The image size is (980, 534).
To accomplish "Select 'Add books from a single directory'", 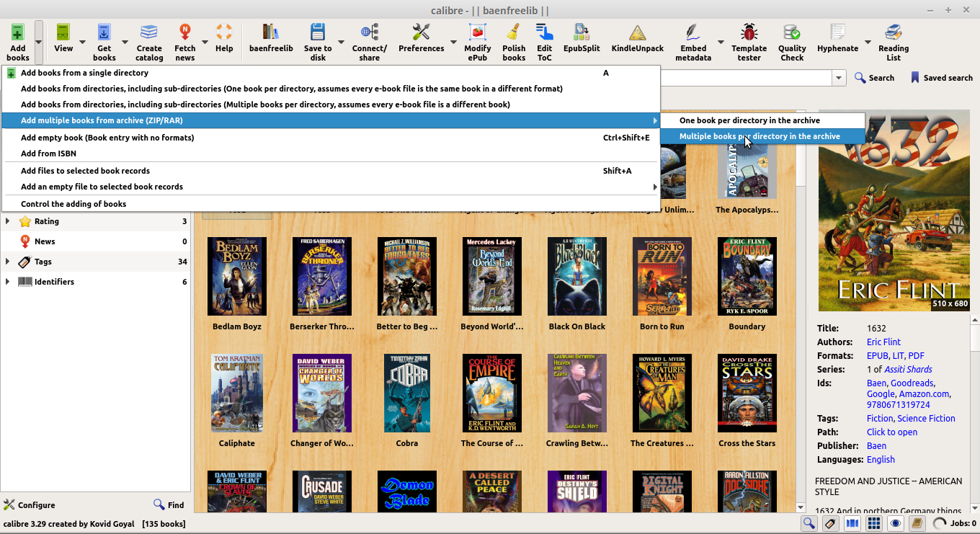I will point(331,73).
